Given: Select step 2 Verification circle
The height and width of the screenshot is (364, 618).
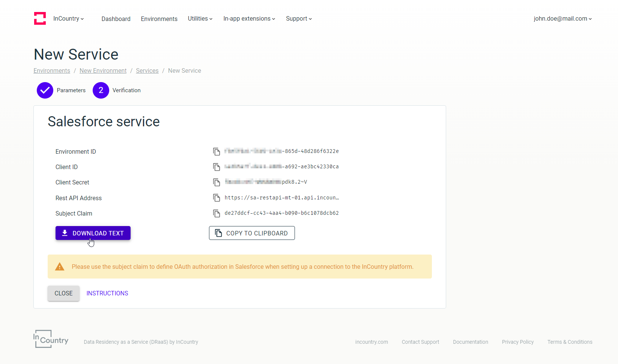Looking at the screenshot, I should 101,90.
